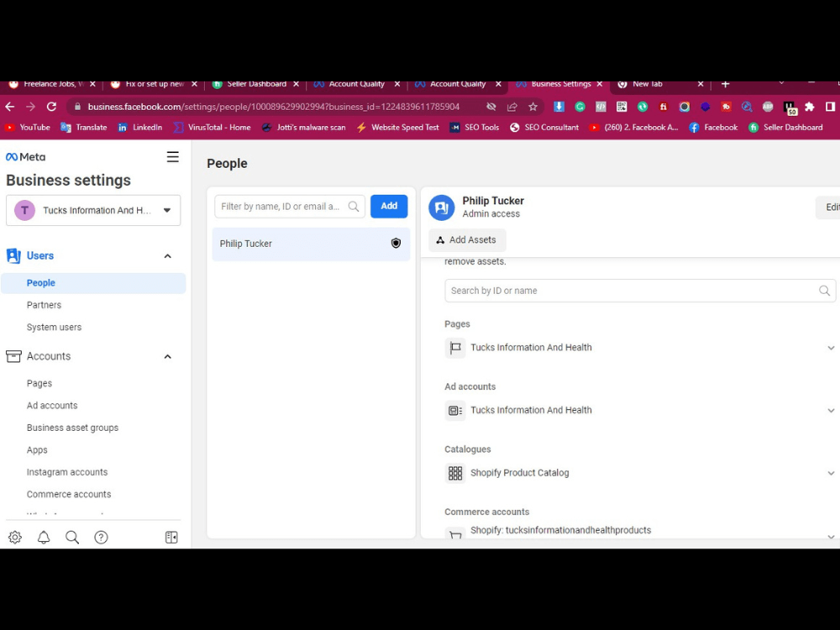This screenshot has width=840, height=630.
Task: Open the business account selector dropdown
Action: coord(93,211)
